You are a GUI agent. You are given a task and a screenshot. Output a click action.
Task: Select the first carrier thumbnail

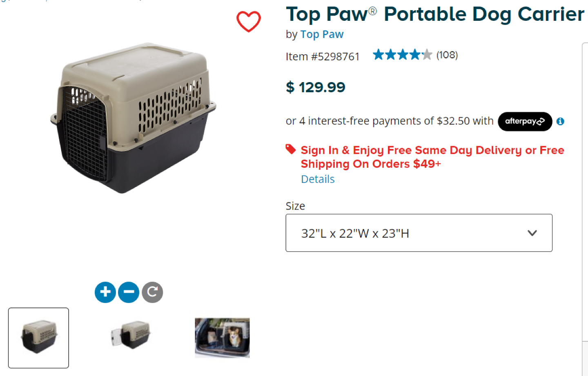pyautogui.click(x=38, y=338)
